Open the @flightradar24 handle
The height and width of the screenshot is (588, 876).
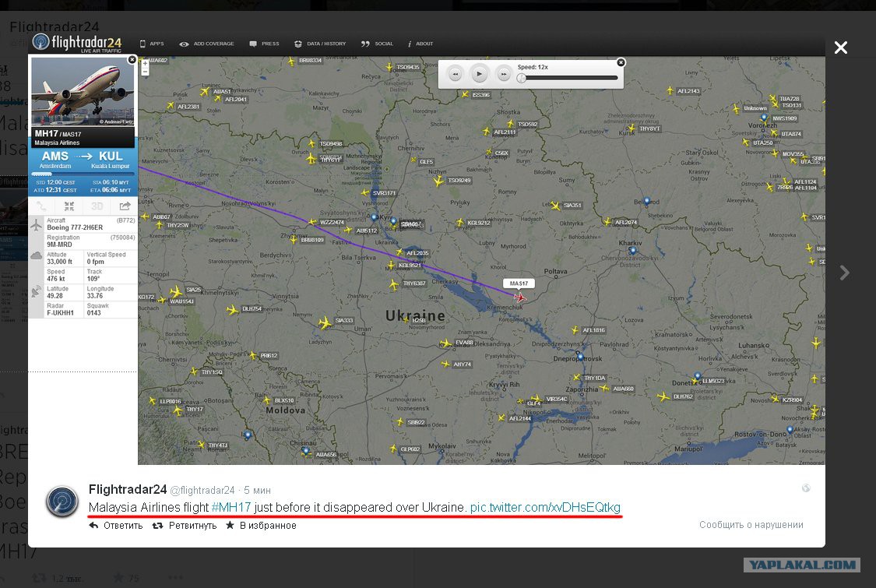coord(202,490)
